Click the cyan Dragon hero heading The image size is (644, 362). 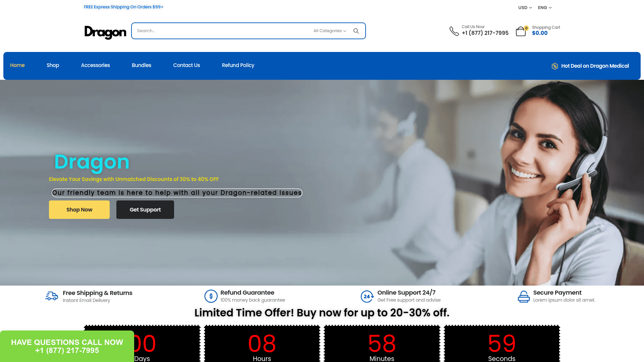pos(92,162)
